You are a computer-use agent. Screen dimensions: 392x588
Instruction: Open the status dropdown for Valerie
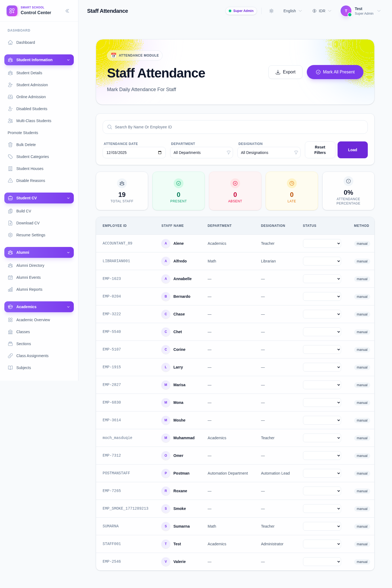(322, 562)
